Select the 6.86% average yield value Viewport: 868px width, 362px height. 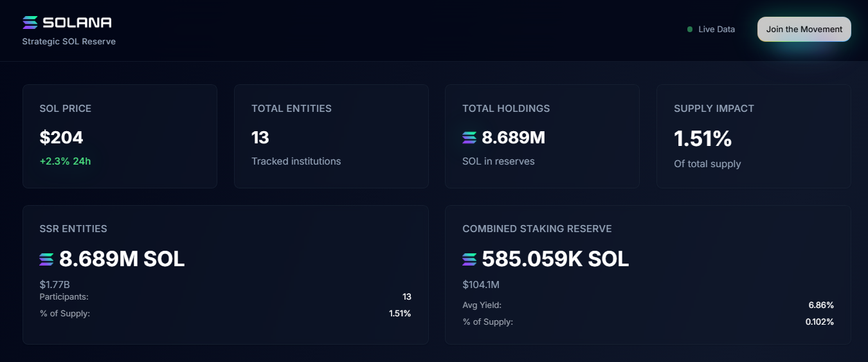click(x=821, y=305)
